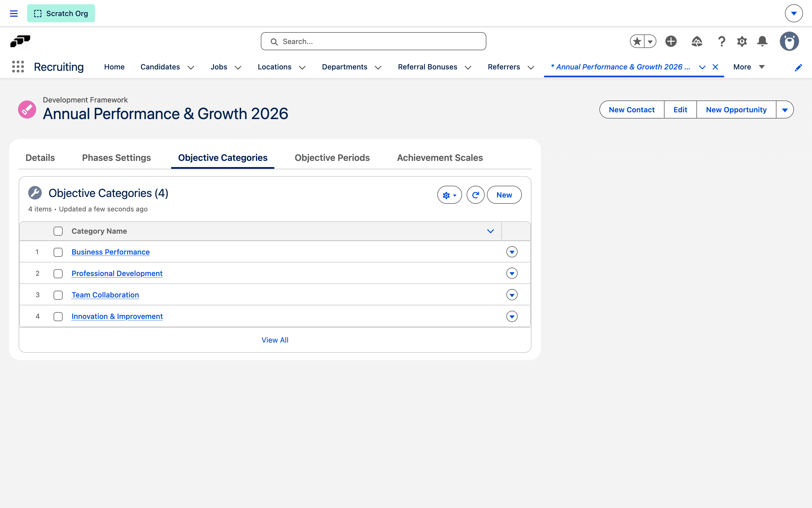Viewport: 812px width, 508px height.
Task: Show row actions for Team Collaboration
Action: pyautogui.click(x=512, y=295)
